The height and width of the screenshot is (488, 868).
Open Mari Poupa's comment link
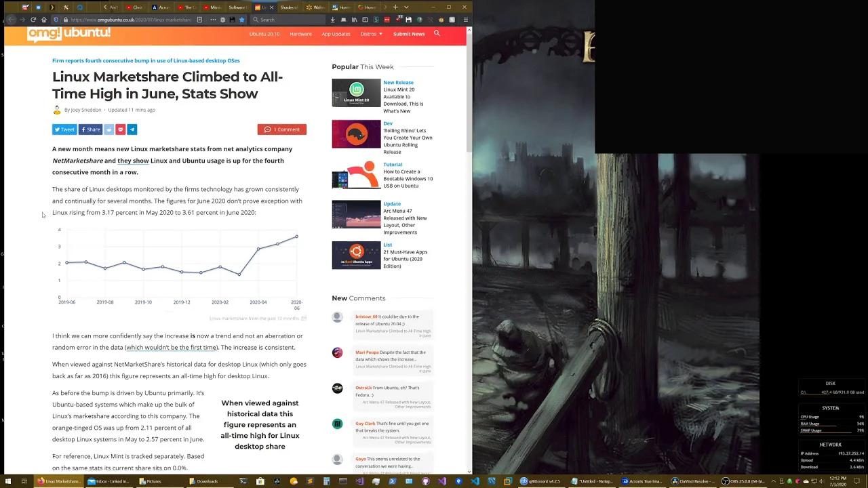tap(367, 352)
